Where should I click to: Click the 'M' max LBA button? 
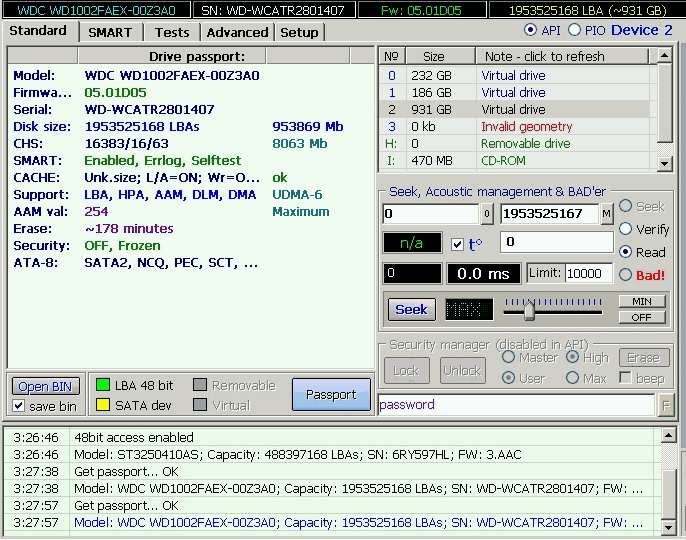tap(606, 214)
